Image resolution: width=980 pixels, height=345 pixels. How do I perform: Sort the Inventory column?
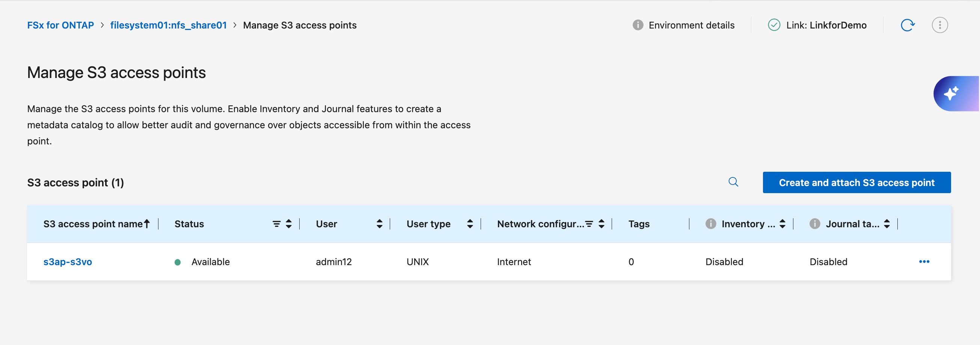coord(782,224)
